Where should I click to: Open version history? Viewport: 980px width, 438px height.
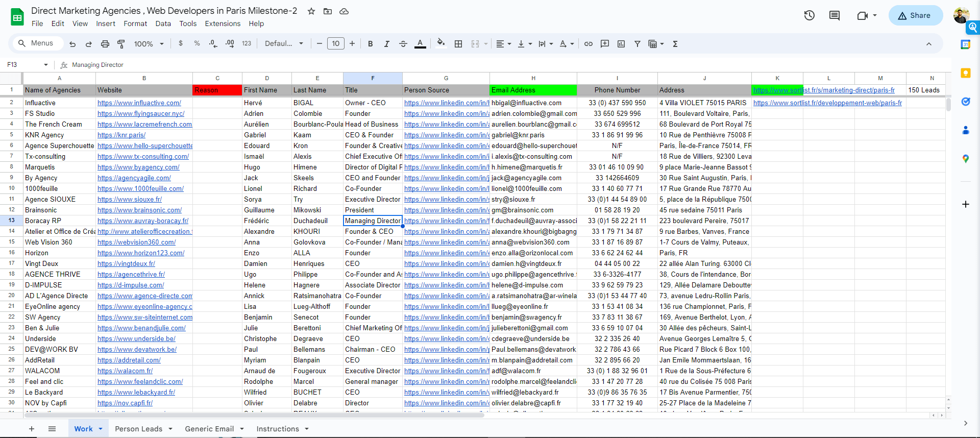coord(810,15)
